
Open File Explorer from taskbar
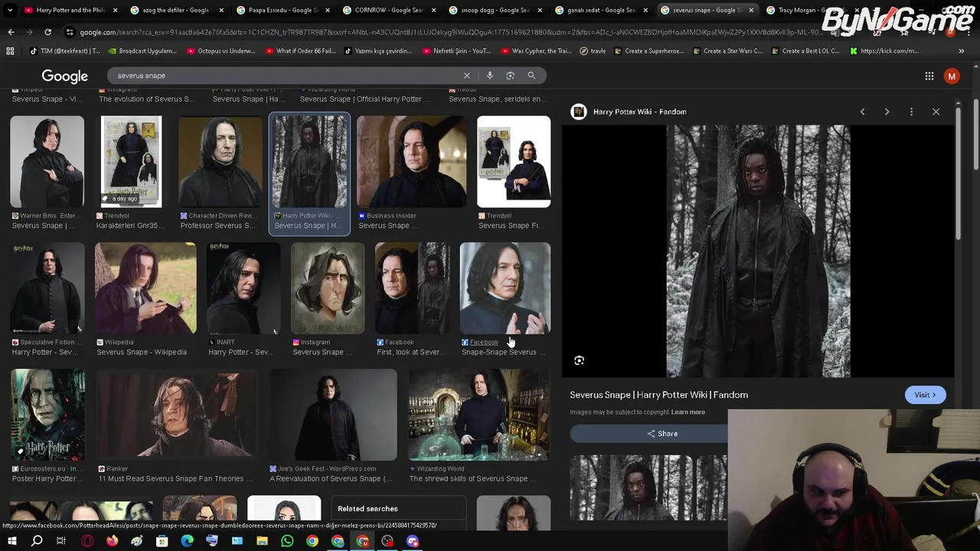coord(262,541)
